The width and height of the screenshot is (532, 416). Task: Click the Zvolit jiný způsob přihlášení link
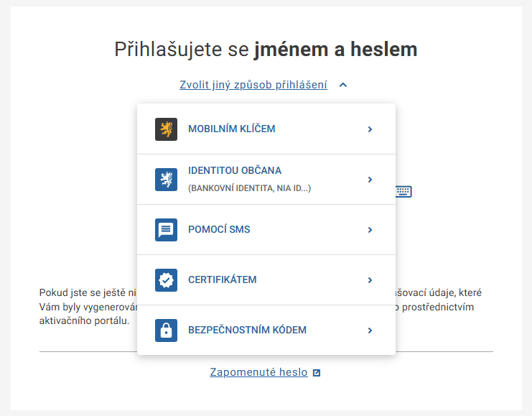(253, 85)
